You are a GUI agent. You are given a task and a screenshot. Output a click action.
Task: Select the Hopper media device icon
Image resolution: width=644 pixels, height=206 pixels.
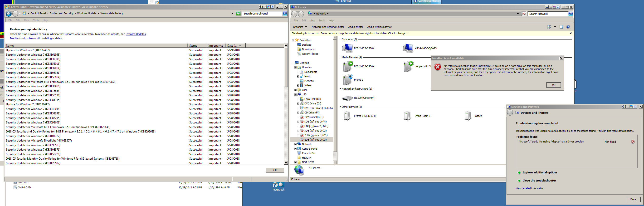(x=408, y=67)
